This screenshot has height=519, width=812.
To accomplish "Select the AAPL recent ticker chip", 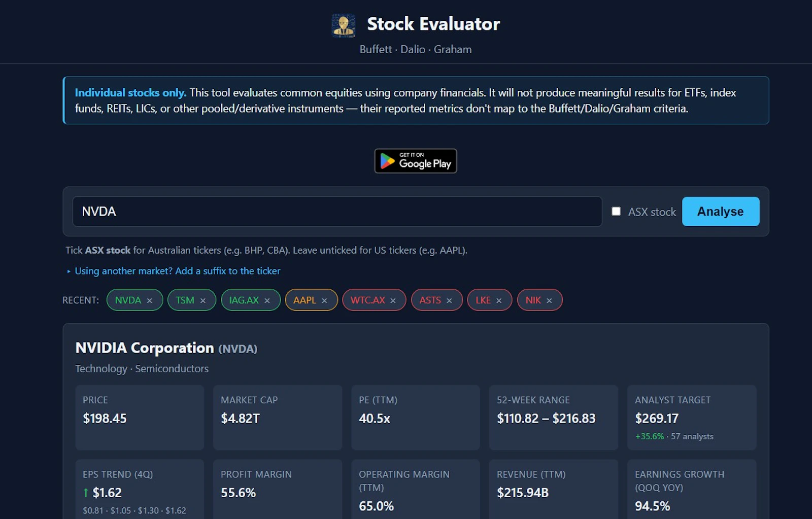I will 305,300.
